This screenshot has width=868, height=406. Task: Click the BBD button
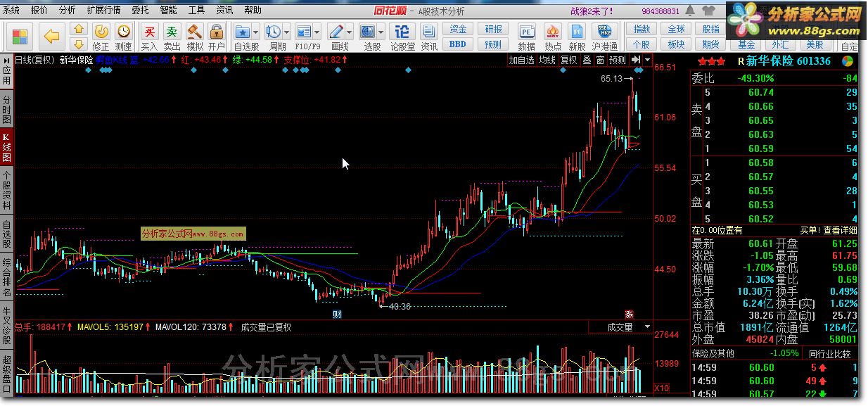459,44
